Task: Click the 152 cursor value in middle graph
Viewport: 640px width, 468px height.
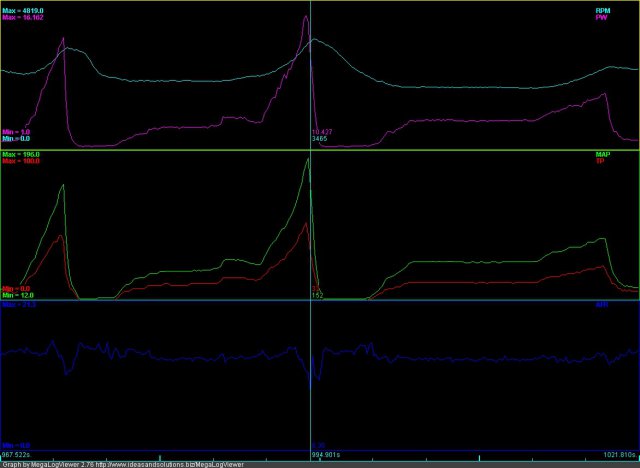Action: pyautogui.click(x=318, y=296)
